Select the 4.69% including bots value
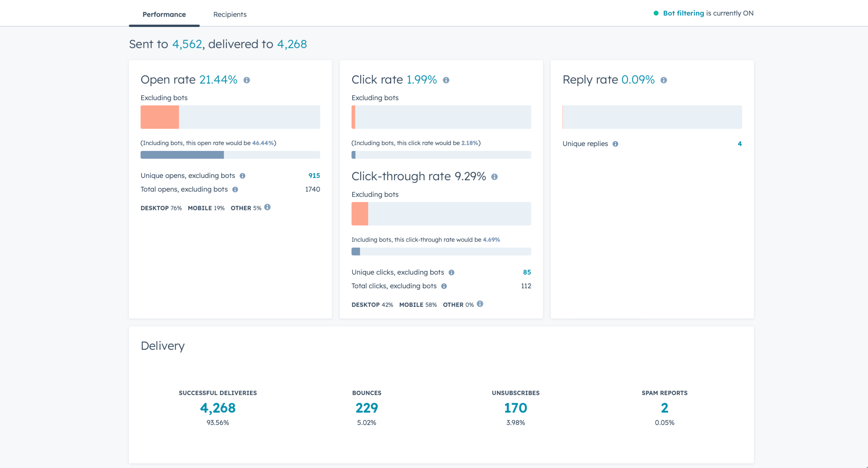This screenshot has height=468, width=868. click(491, 239)
